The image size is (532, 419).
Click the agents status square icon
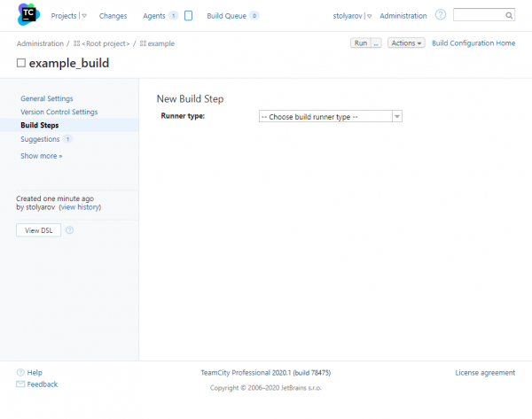pyautogui.click(x=188, y=15)
